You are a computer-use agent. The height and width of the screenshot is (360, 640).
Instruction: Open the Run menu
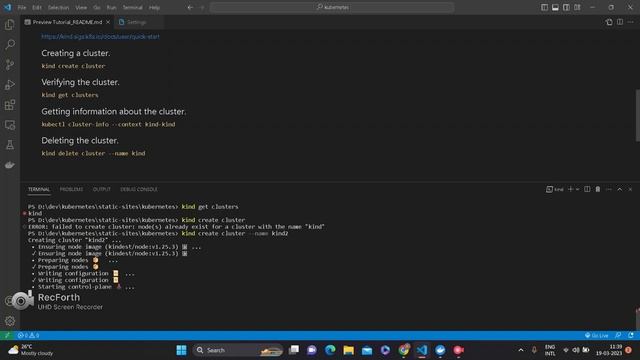click(111, 7)
